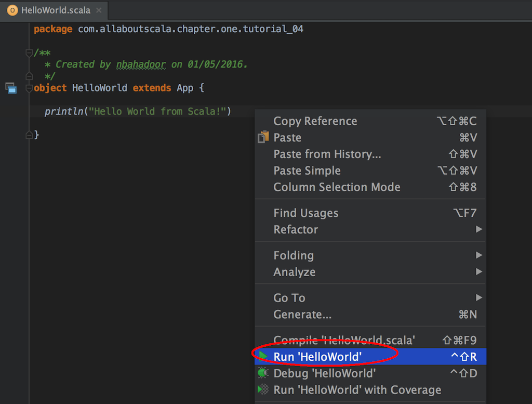Choose Generate... from the context menu

point(302,315)
